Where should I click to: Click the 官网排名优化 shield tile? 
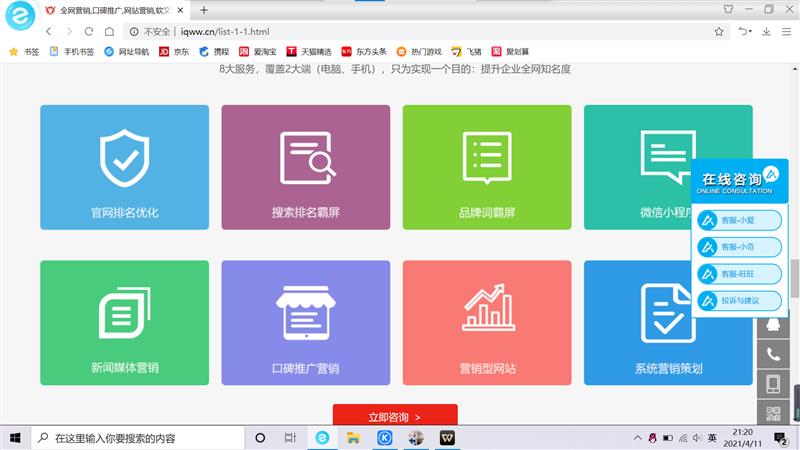pos(124,167)
